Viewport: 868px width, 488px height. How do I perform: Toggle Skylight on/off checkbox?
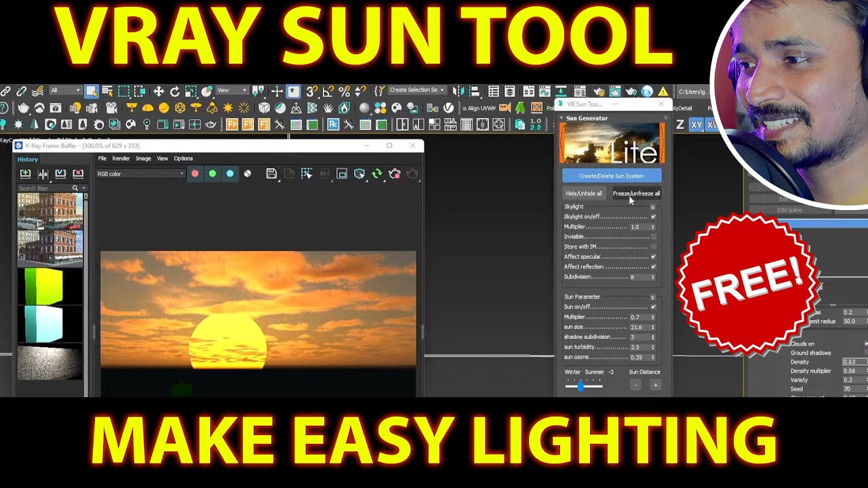point(653,217)
